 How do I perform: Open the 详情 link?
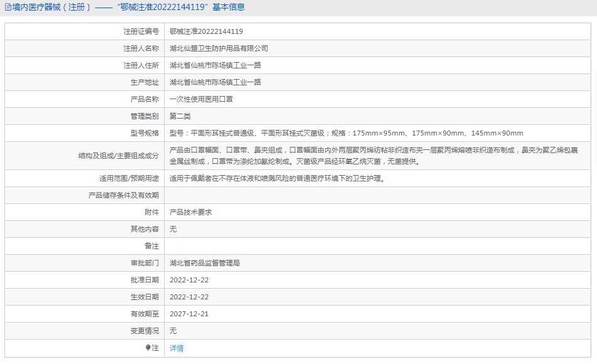point(177,348)
